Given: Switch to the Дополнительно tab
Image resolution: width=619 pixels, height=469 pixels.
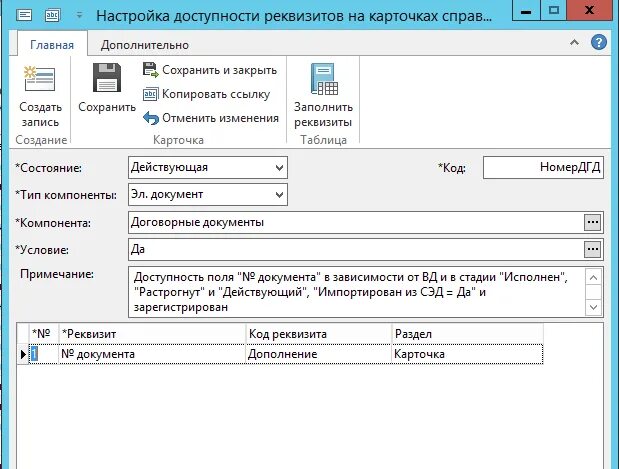Looking at the screenshot, I should click(x=144, y=45).
